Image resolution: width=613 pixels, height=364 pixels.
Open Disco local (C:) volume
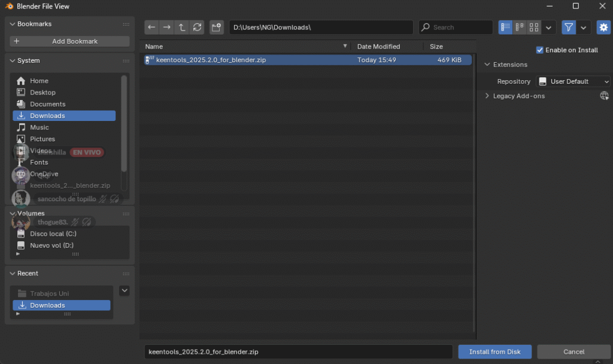pyautogui.click(x=69, y=234)
